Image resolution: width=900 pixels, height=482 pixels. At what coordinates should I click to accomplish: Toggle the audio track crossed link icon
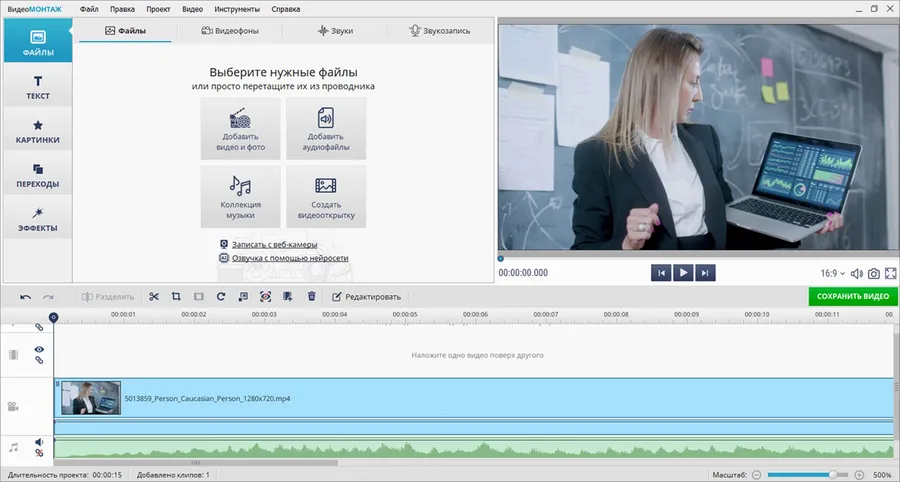(39, 453)
